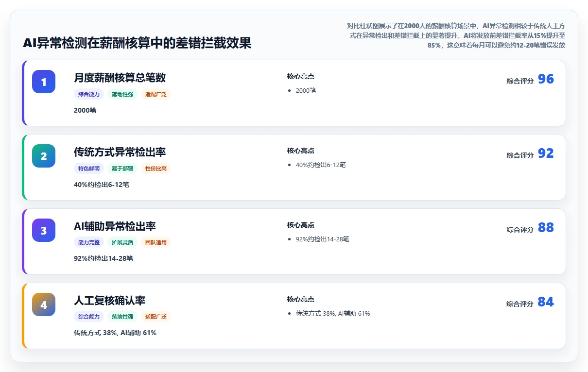Click 综合评分 label beside score 92
This screenshot has height=372, width=588.
point(520,155)
